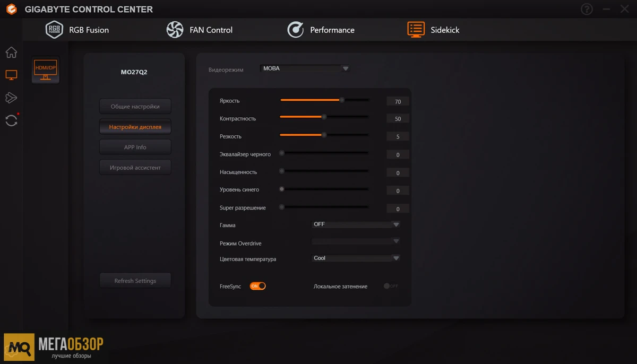Click the Яркость slider handle
This screenshot has height=364, width=637.
pyautogui.click(x=342, y=100)
